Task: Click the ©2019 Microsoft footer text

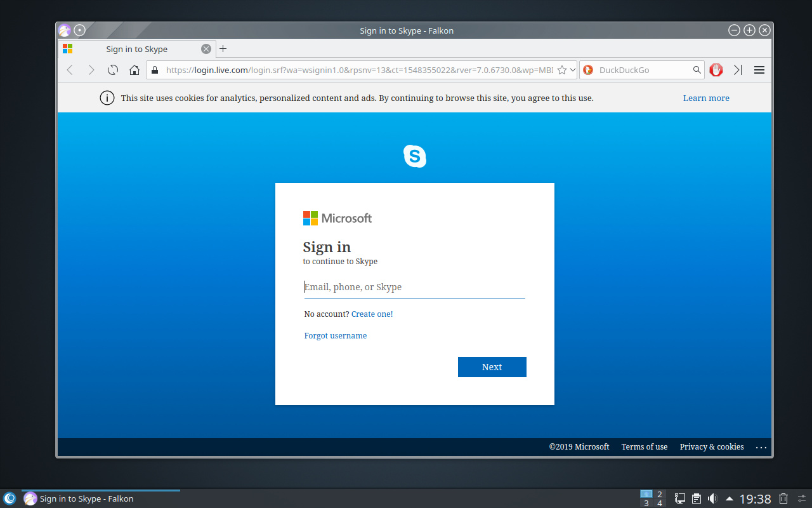Action: (x=579, y=447)
